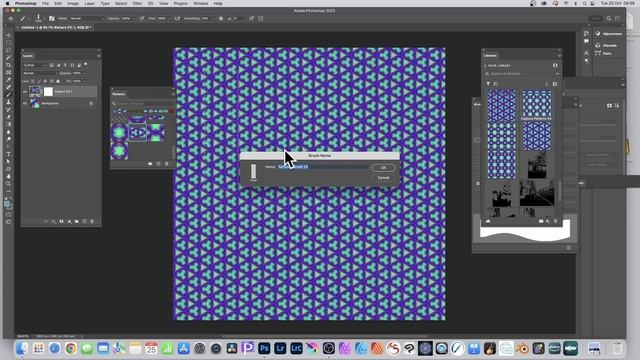Click OK in the Brush Name dialog
640x360 pixels.
[383, 168]
